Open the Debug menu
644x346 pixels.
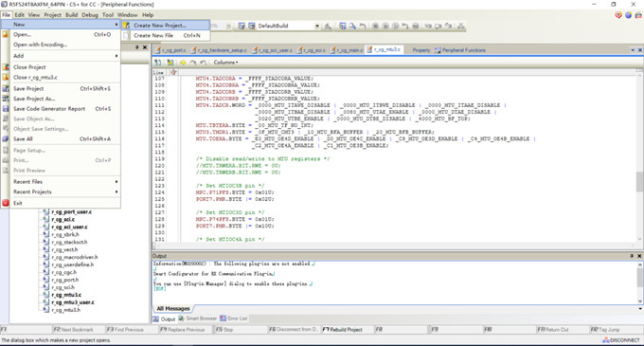click(x=90, y=15)
